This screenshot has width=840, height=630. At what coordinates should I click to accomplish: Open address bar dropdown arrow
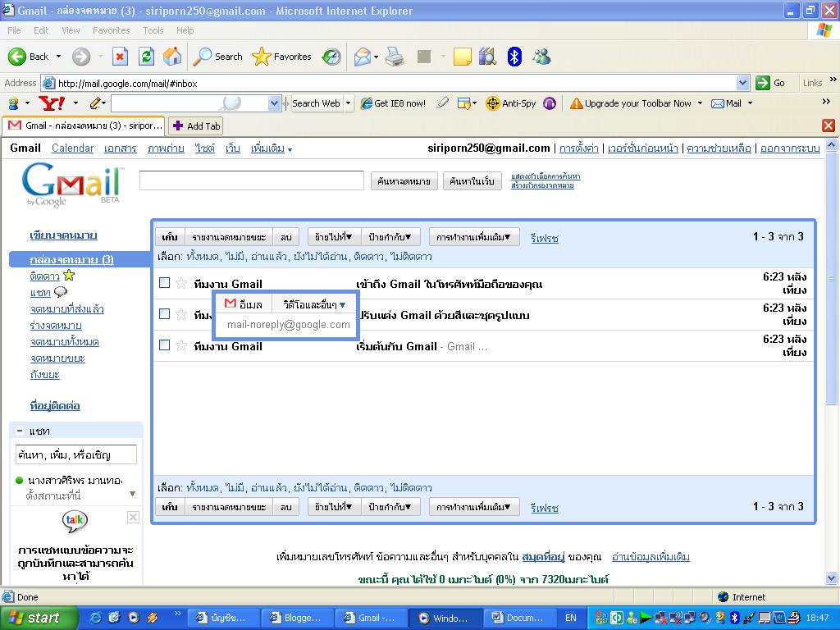tap(742, 83)
